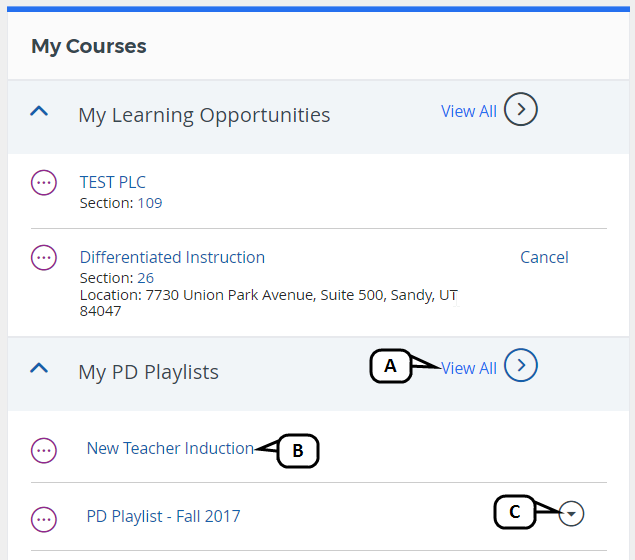Open the New Teacher Induction playlist
The height and width of the screenshot is (560, 635).
tap(170, 448)
